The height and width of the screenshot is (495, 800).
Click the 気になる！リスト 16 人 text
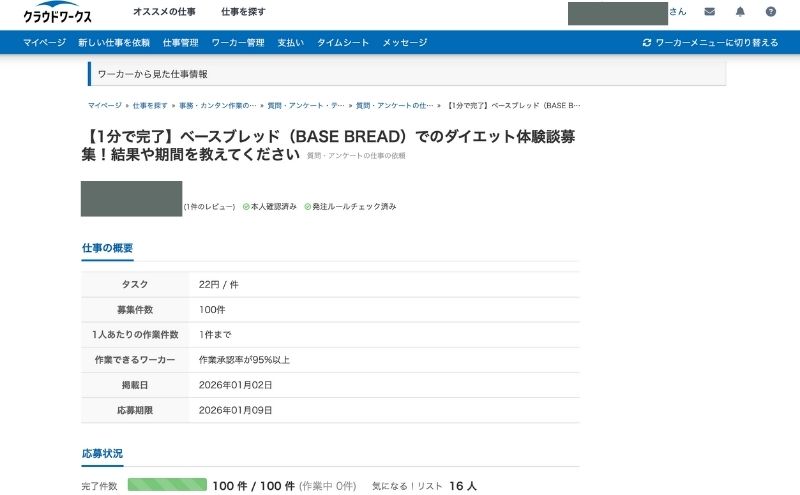pos(424,486)
